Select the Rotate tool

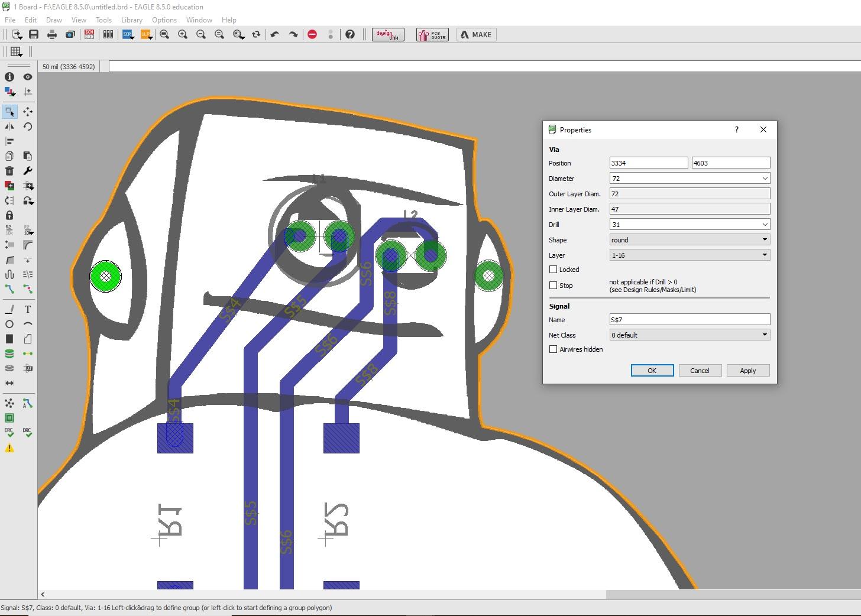coord(27,127)
